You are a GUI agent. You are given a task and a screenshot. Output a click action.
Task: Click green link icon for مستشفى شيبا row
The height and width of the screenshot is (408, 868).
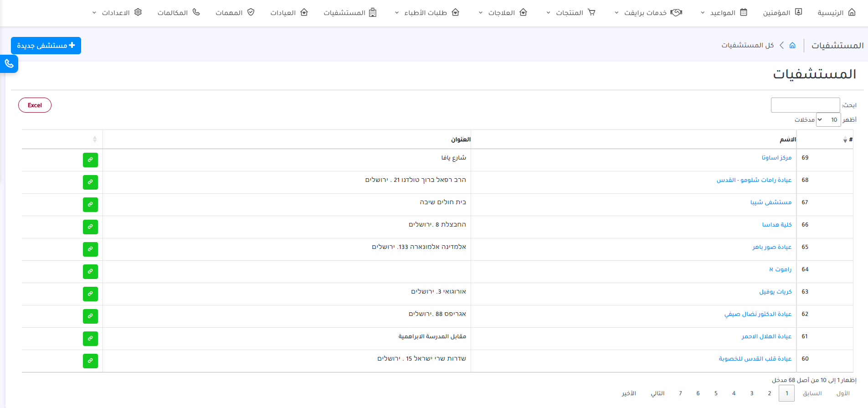(x=90, y=205)
